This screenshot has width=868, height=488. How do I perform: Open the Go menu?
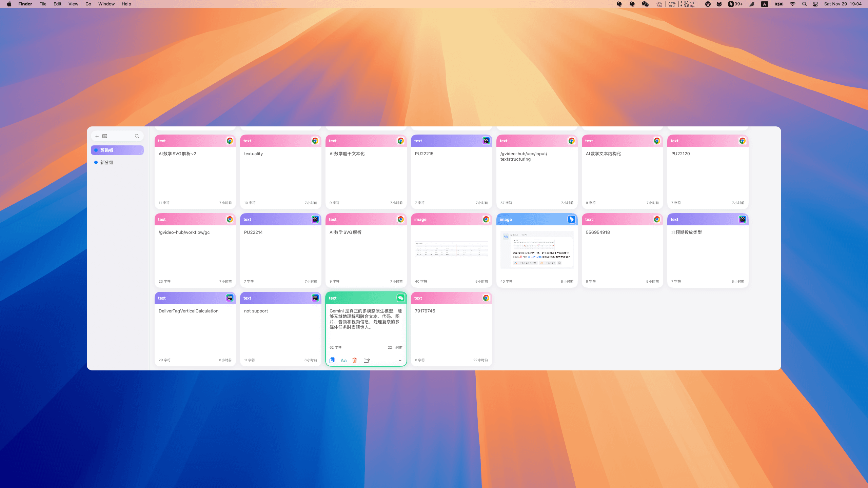pyautogui.click(x=88, y=4)
